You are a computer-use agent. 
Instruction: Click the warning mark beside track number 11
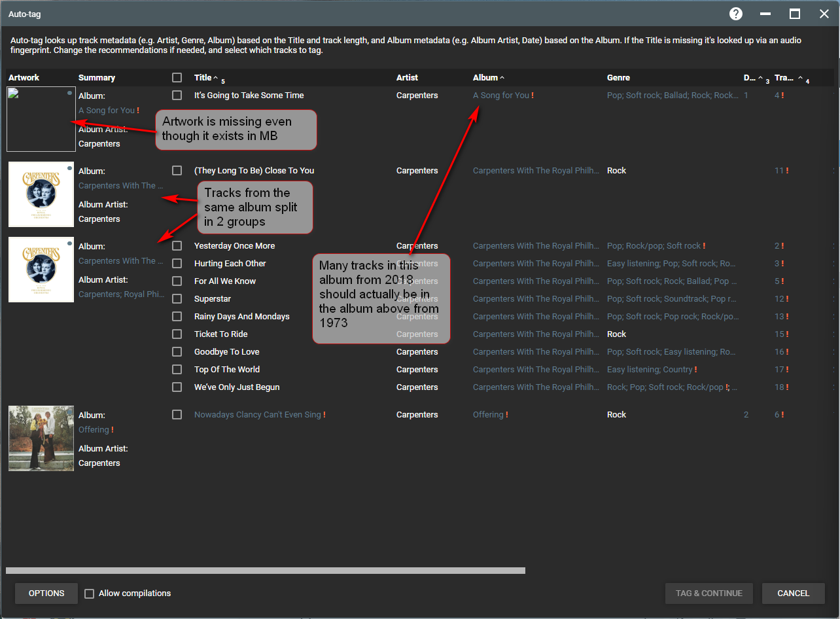(x=787, y=171)
